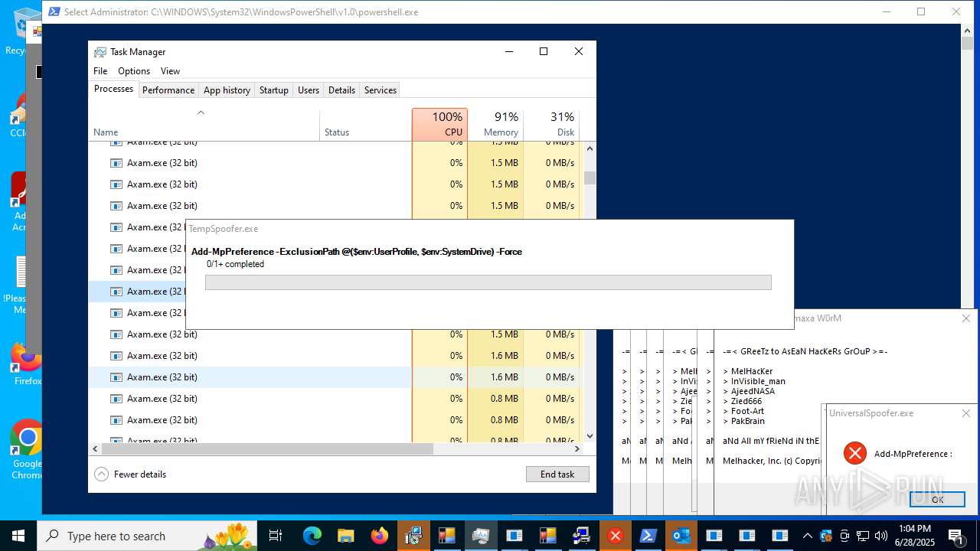The image size is (980, 551).
Task: Click 'Add-MpPreference :' text in UniversalSpoofer dialog
Action: (x=913, y=454)
